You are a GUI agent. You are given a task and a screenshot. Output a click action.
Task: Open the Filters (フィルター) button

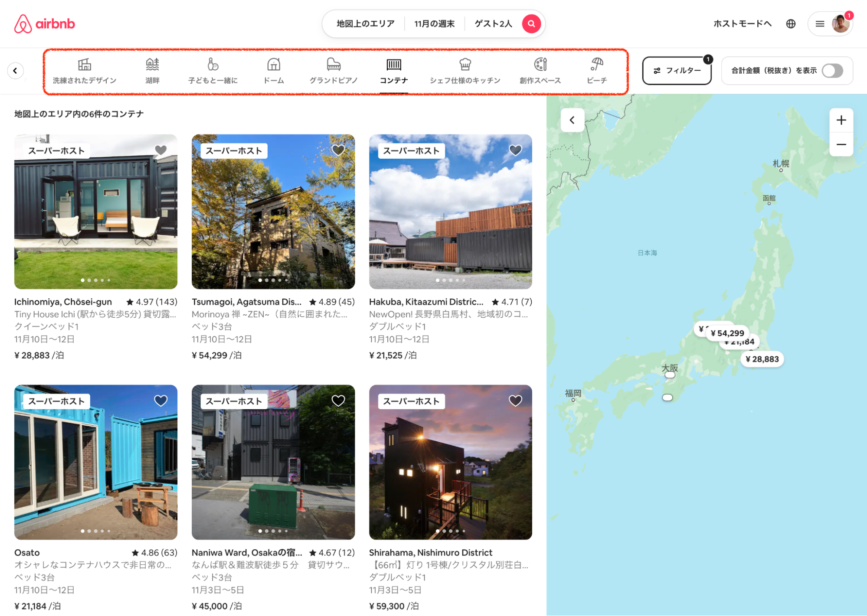(677, 71)
